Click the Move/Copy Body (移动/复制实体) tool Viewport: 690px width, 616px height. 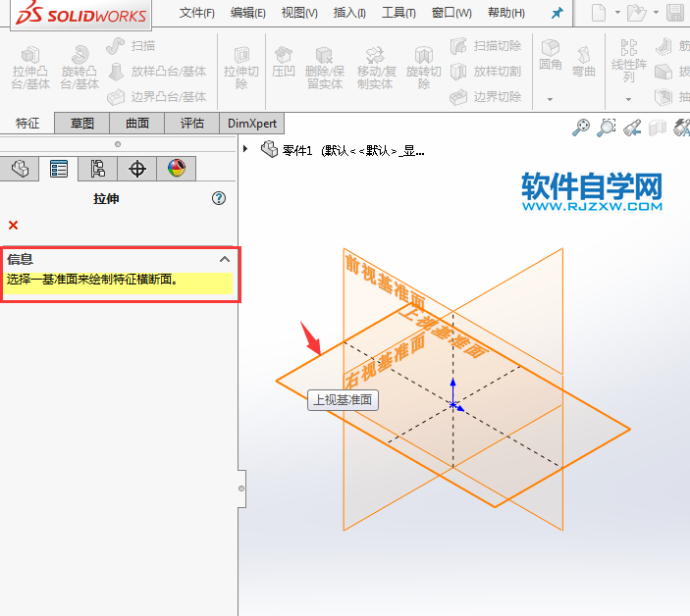pyautogui.click(x=376, y=68)
